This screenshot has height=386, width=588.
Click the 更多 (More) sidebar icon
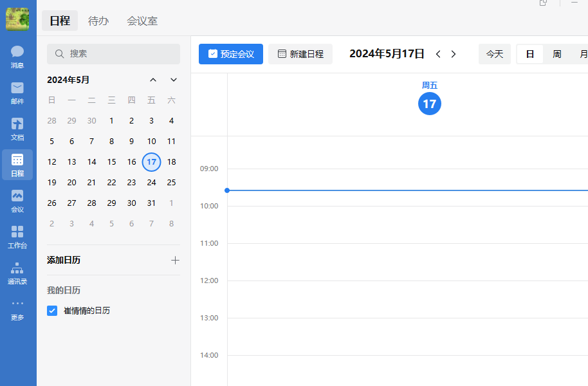coord(17,309)
